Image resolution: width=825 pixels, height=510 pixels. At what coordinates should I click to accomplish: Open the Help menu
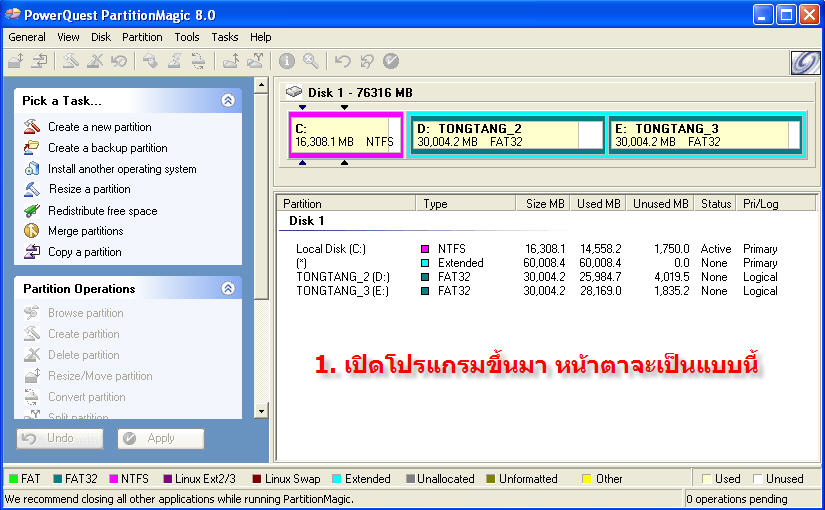[x=260, y=37]
